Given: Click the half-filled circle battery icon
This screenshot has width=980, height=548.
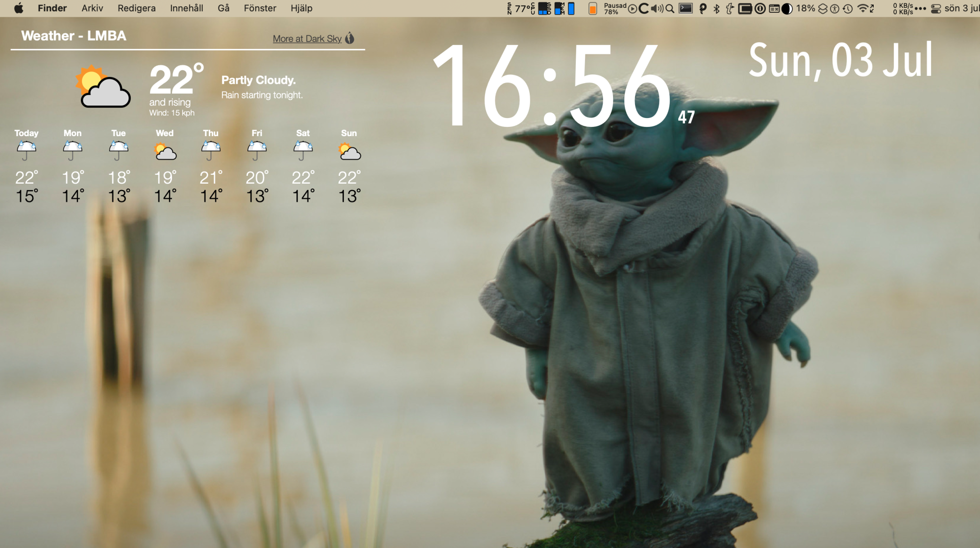Looking at the screenshot, I should pos(787,9).
